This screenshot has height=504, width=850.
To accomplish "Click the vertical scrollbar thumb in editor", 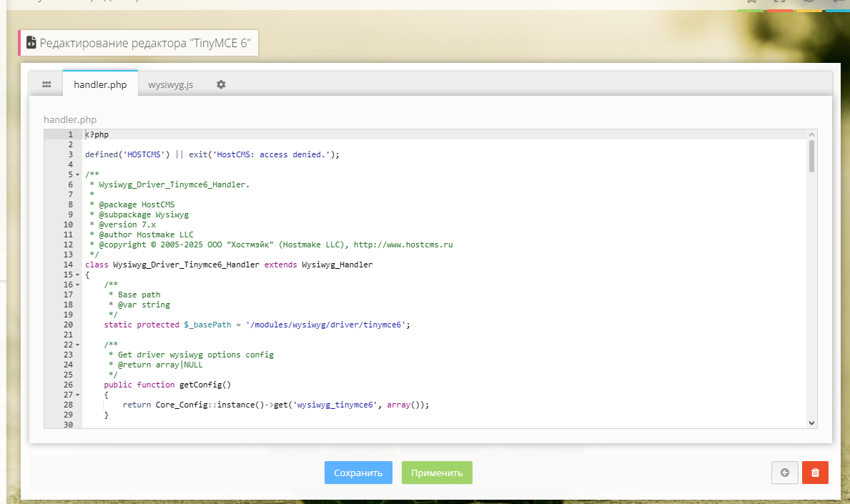I will (x=811, y=156).
